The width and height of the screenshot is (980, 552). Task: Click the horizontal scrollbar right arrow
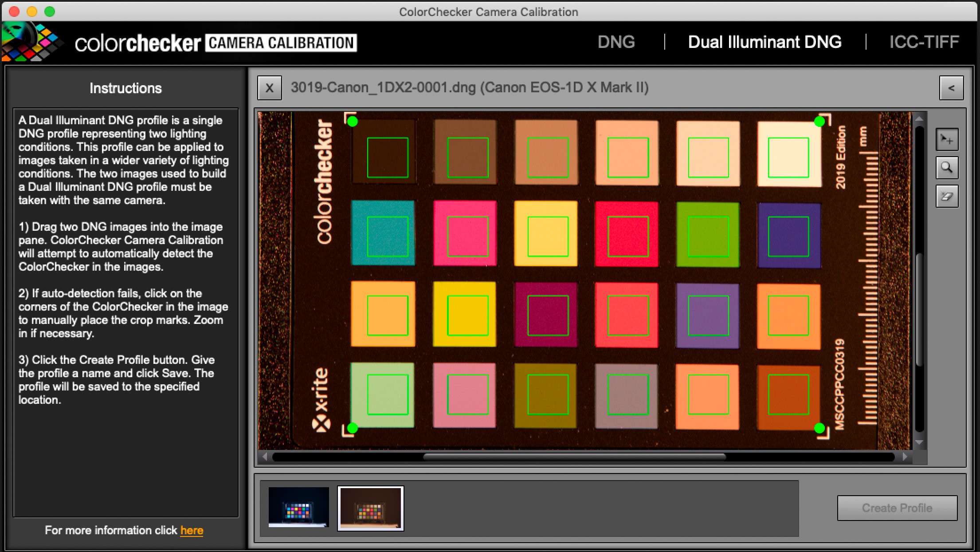[905, 457]
